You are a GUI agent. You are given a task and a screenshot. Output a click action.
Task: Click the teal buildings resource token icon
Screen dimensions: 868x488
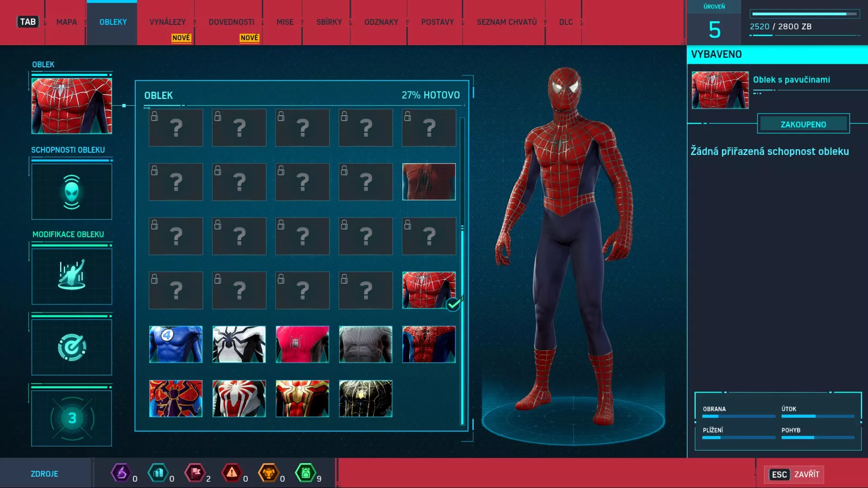(x=158, y=473)
